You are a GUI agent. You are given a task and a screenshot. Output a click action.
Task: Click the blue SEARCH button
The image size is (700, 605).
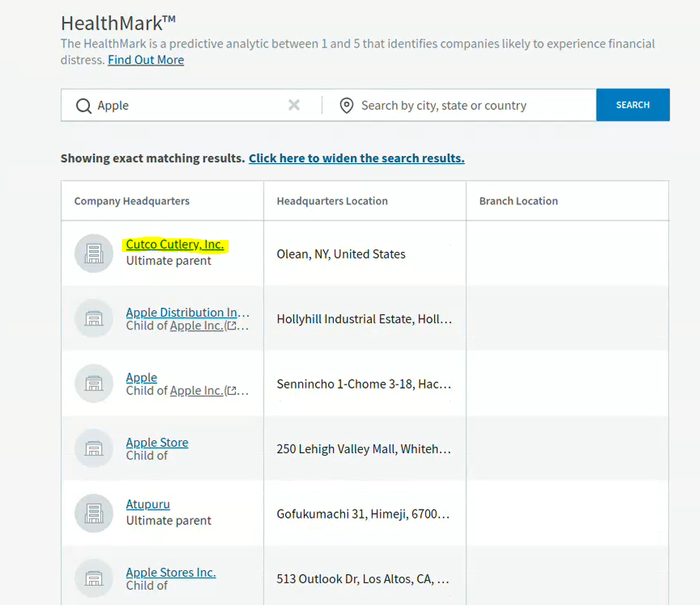633,105
